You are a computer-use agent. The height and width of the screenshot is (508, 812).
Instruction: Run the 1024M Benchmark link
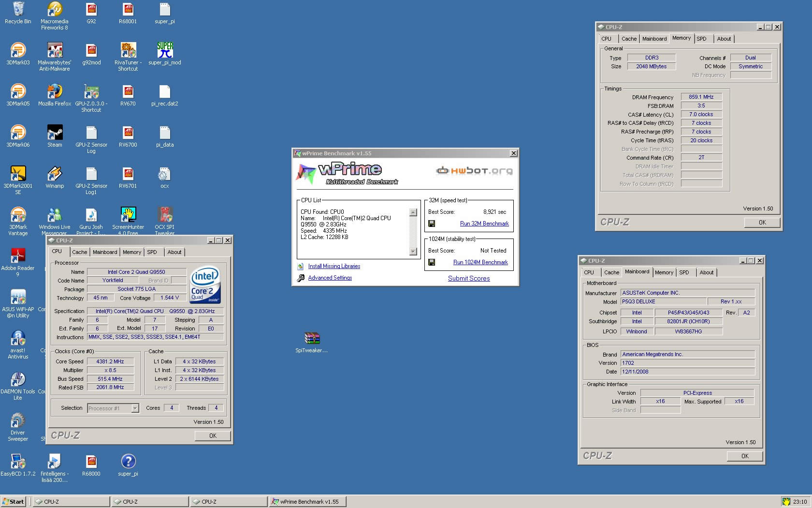pos(480,262)
